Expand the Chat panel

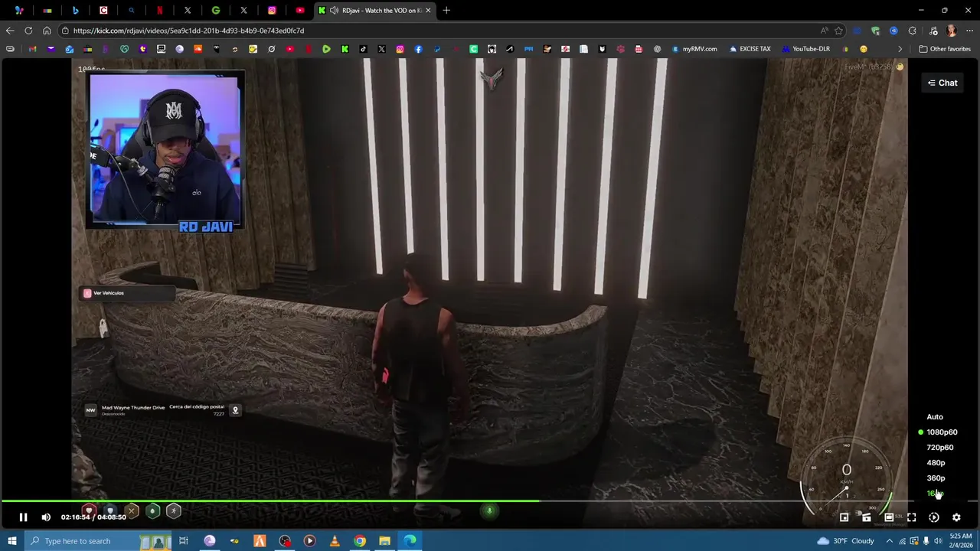(x=942, y=83)
